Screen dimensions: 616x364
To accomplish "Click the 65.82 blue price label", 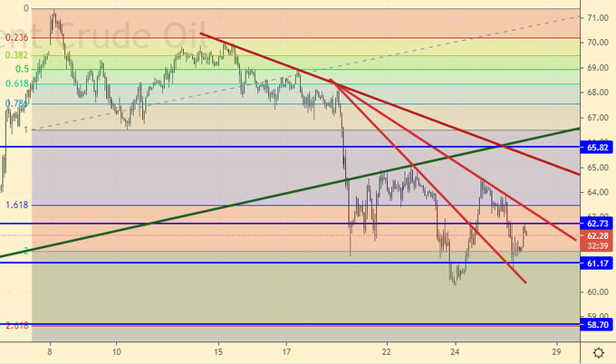I will (596, 147).
